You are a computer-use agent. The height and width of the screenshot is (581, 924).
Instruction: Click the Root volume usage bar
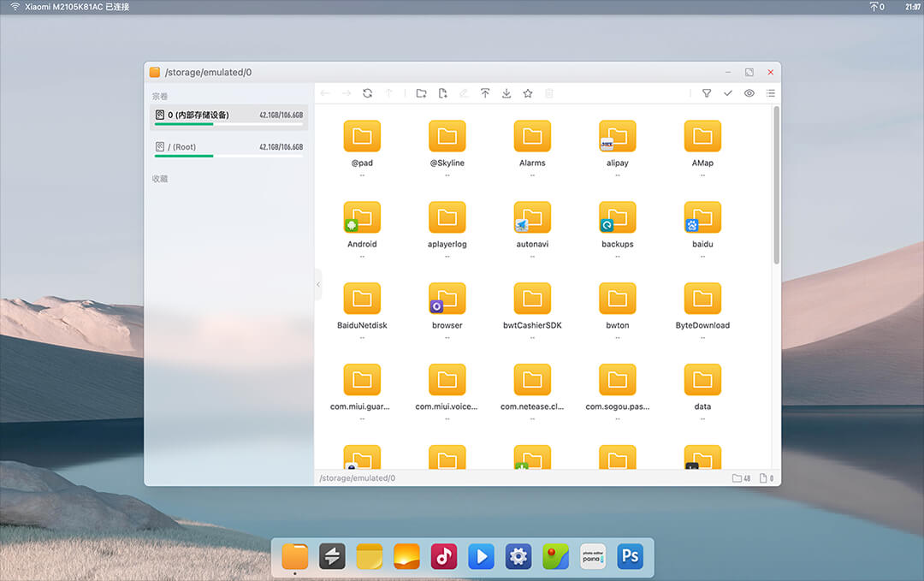(228, 156)
